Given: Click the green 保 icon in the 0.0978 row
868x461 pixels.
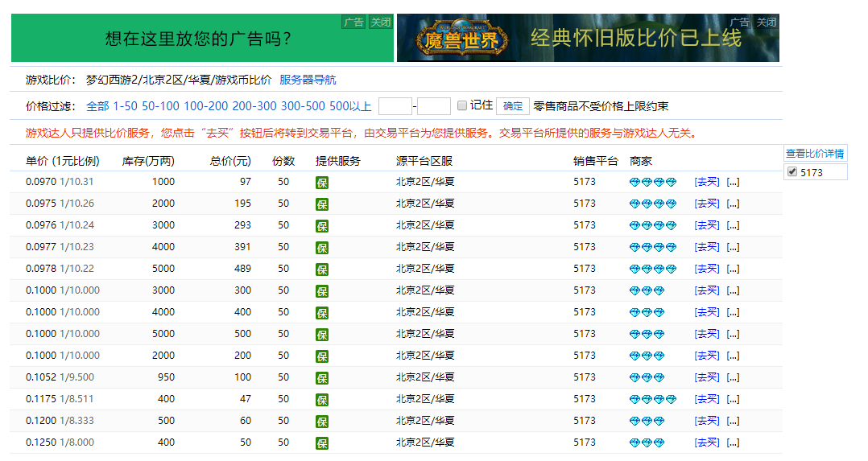Looking at the screenshot, I should [x=322, y=270].
